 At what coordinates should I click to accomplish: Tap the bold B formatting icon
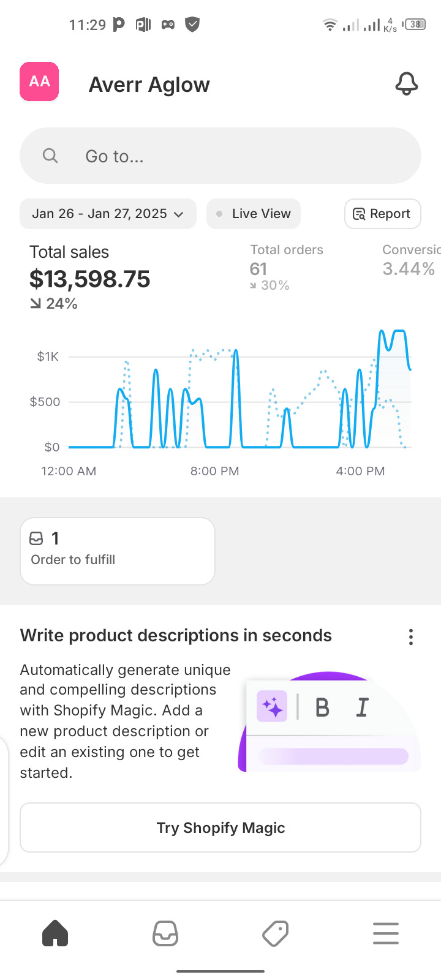point(322,707)
